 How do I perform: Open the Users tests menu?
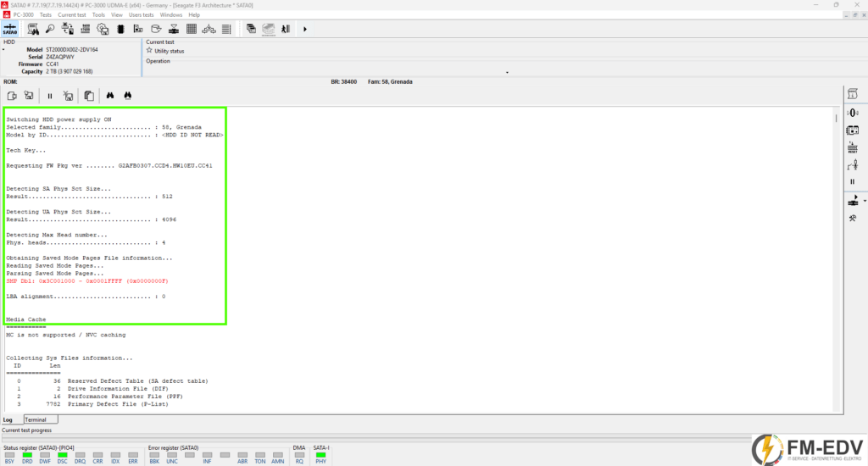pos(142,15)
